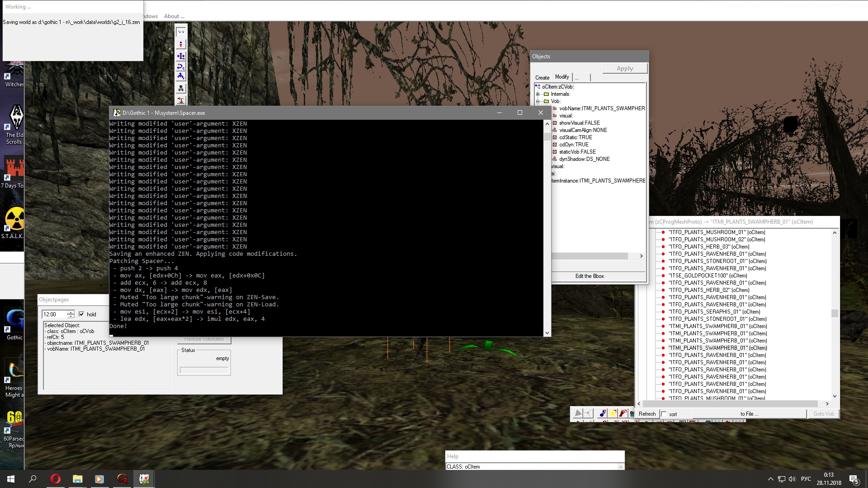
Task: Select ITFO_PLANTS_MUSHROOM_02 in the vob list
Action: pos(717,239)
